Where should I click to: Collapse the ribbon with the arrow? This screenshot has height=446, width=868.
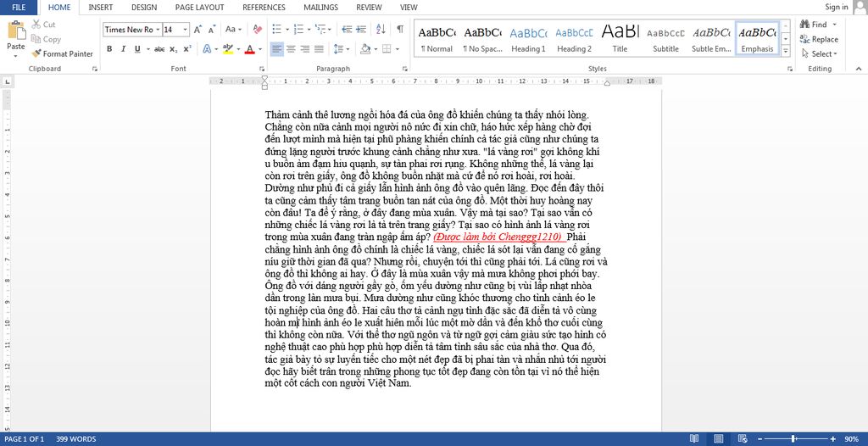click(x=860, y=69)
